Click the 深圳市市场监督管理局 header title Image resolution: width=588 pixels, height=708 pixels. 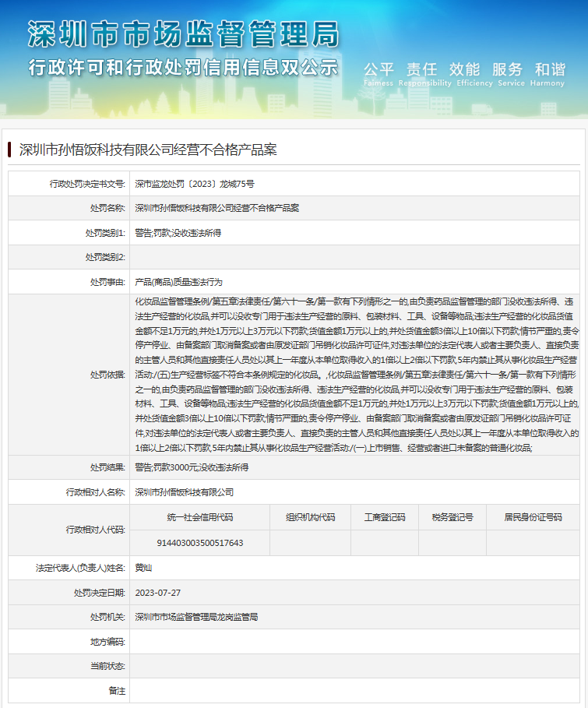pos(183,33)
